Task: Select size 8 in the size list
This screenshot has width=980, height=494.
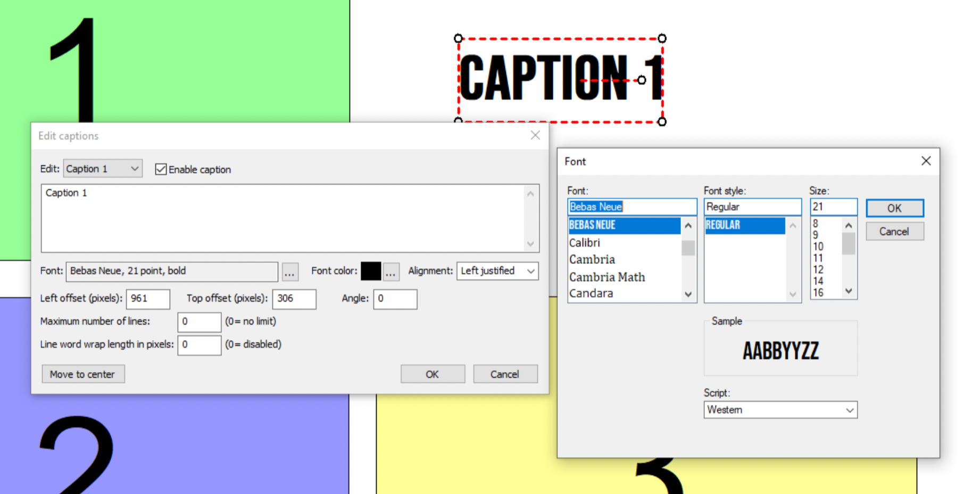Action: [815, 224]
